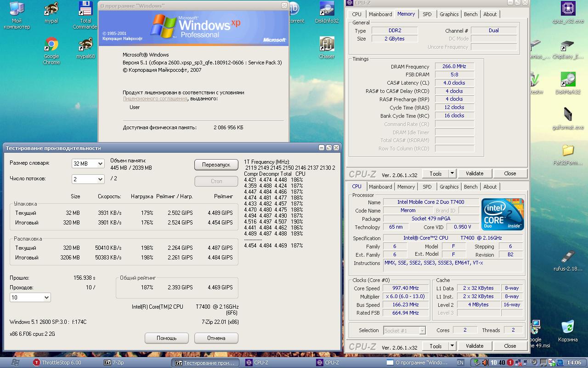Open the Корзина recycle bin

click(568, 331)
